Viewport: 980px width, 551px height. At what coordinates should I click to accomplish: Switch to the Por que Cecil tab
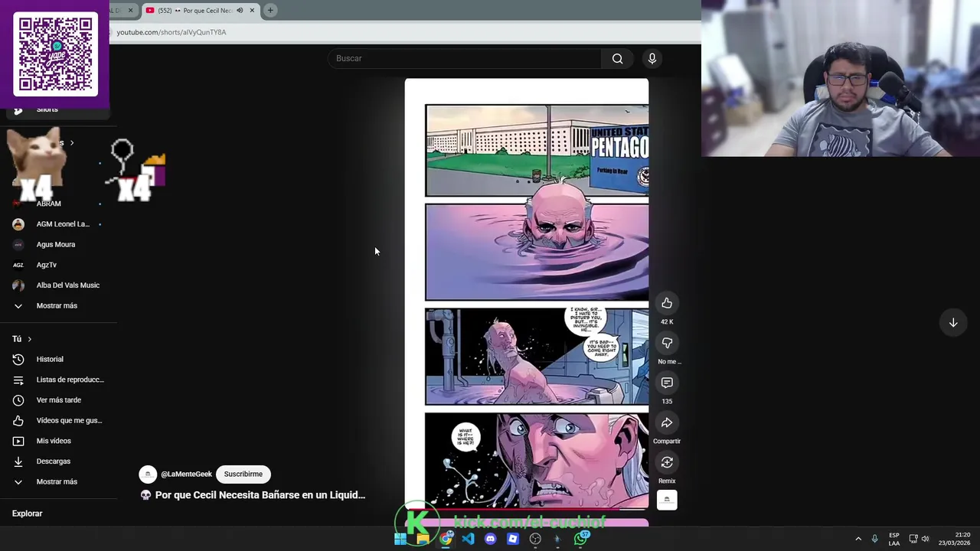click(199, 10)
